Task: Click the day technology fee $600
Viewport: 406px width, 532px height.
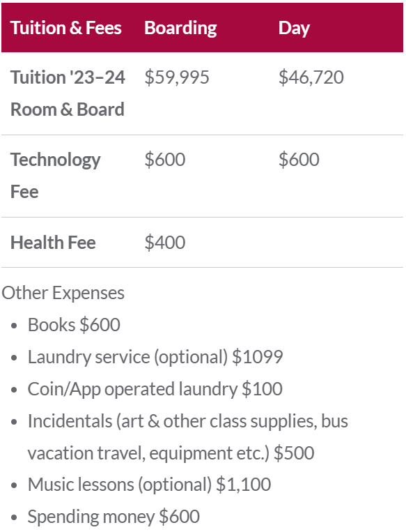Action: click(299, 160)
